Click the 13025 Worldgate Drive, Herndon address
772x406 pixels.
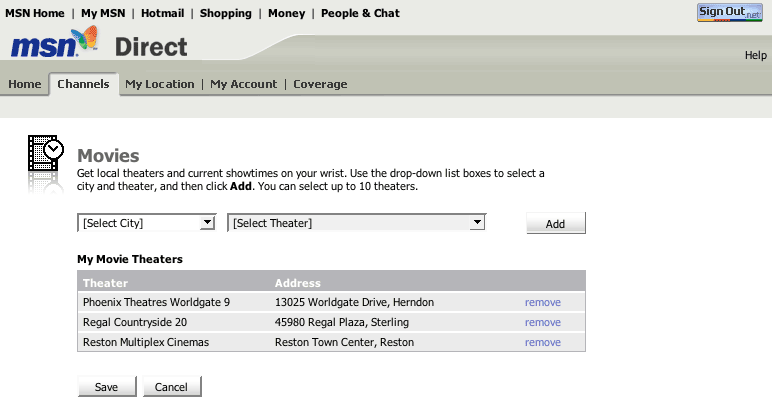click(x=354, y=302)
